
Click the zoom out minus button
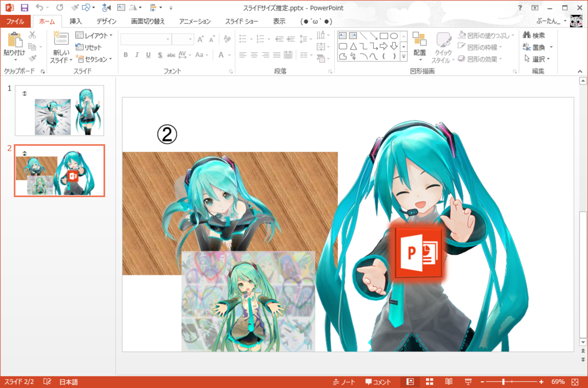point(482,382)
